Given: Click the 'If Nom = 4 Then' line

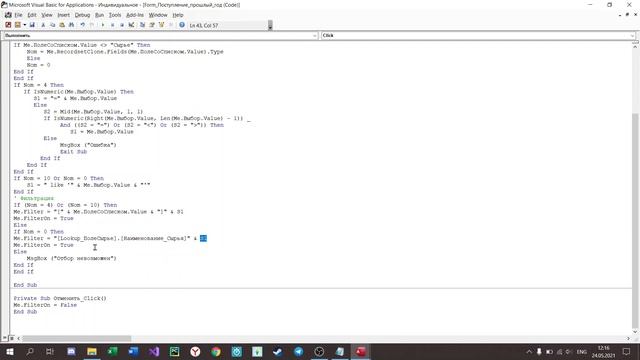Looking at the screenshot, I should pos(39,85).
